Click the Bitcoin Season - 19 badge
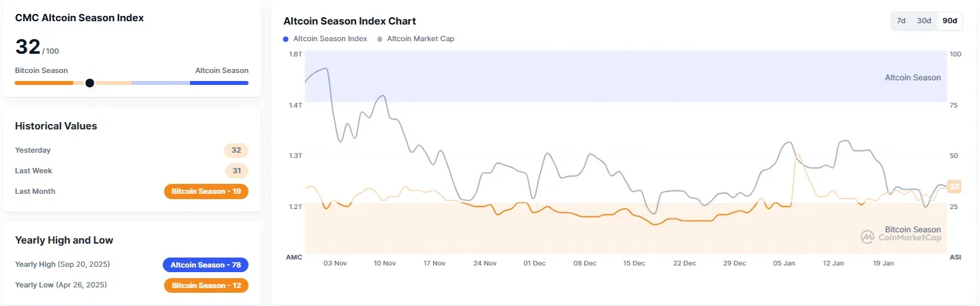This screenshot has width=980, height=306. point(206,191)
